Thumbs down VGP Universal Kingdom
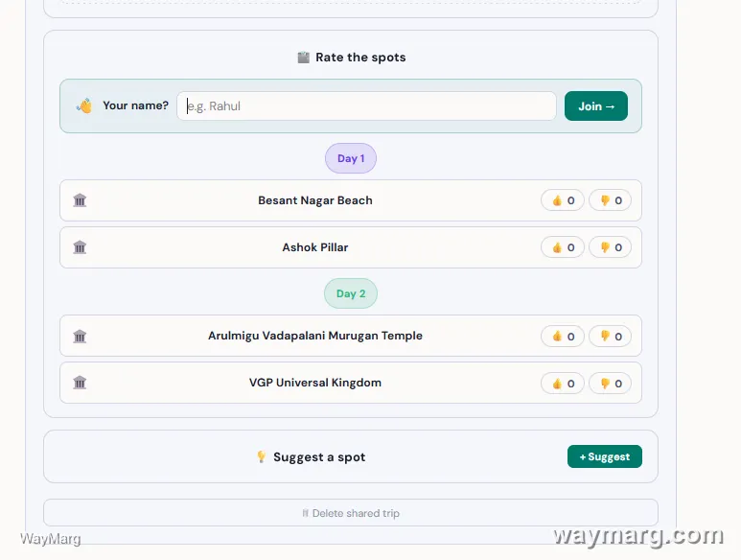 pos(610,384)
